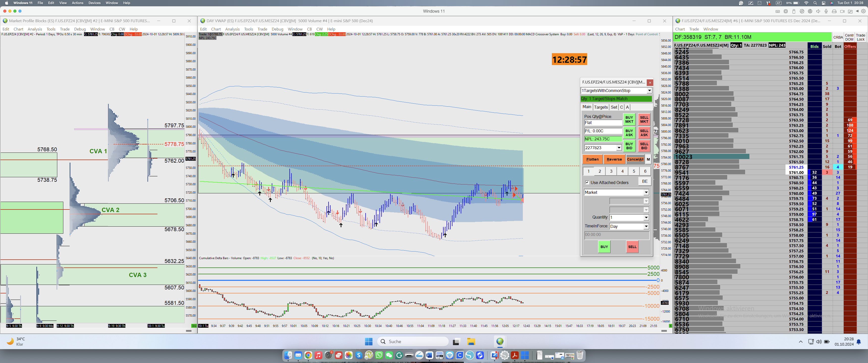This screenshot has height=363, width=868.
Task: Click the 5762.00 price row in the DOM ladder
Action: (796, 152)
